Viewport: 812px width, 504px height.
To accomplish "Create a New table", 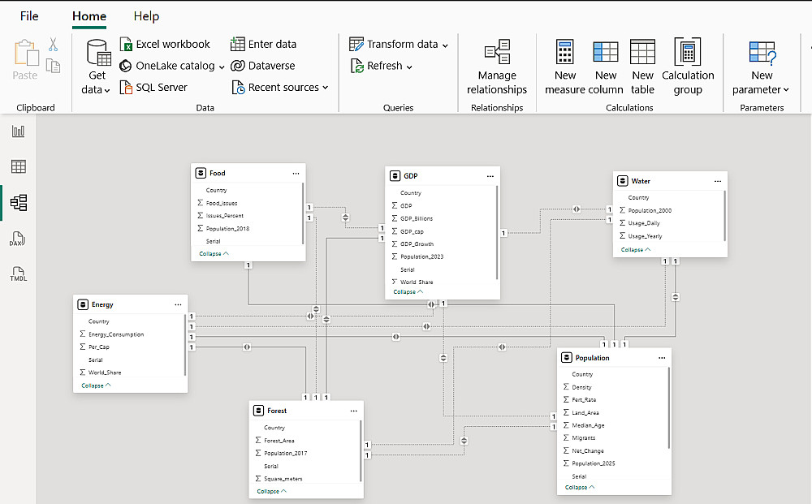I will [642, 67].
